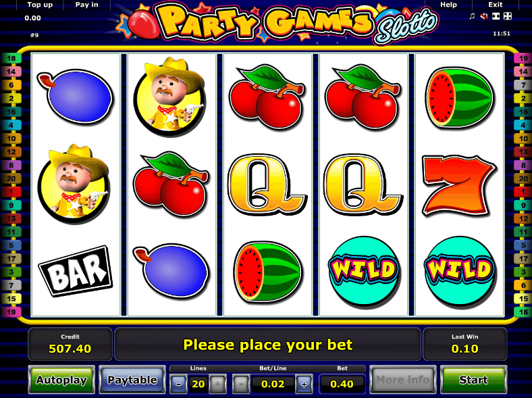
Task: Increase Bet/Line with the plus button
Action: [304, 384]
